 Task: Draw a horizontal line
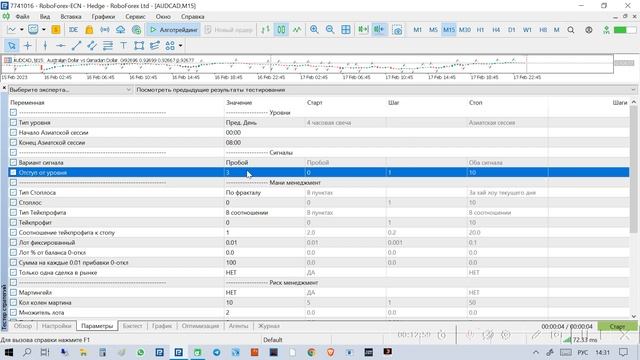tap(61, 45)
